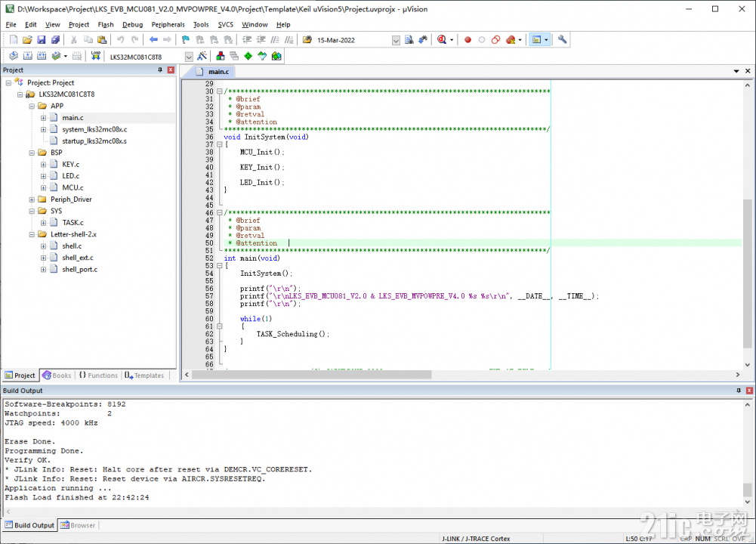
Task: Open the Peripherals menu
Action: point(168,25)
